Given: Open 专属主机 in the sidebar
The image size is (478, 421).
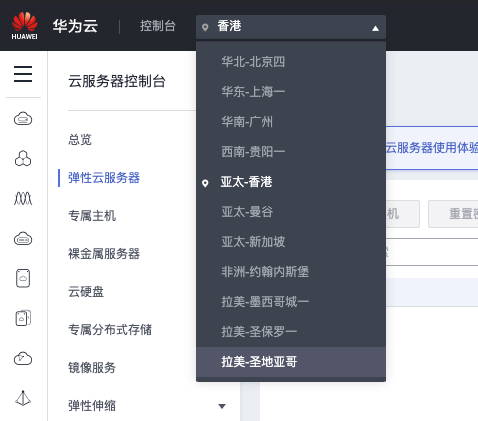Looking at the screenshot, I should pos(92,216).
